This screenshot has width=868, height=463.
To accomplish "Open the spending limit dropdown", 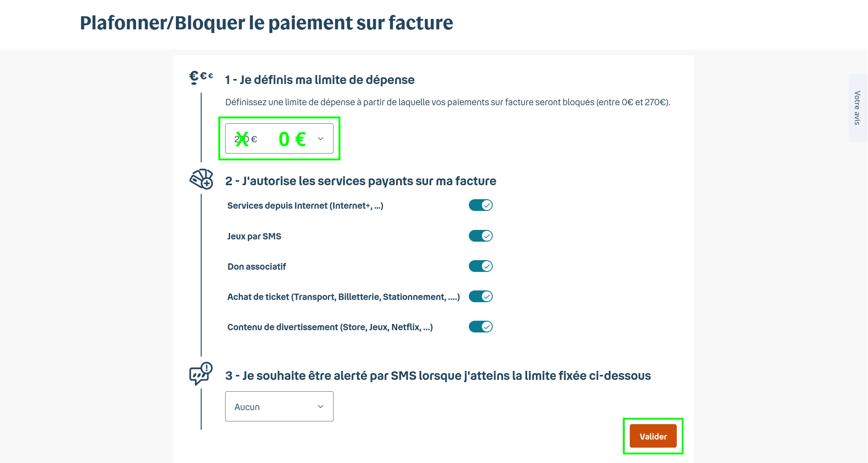I will (x=279, y=139).
